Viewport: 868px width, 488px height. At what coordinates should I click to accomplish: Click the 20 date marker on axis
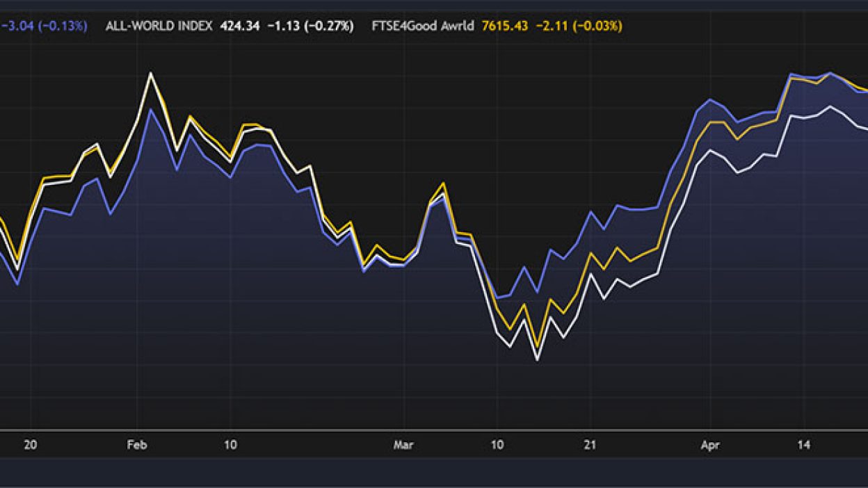[30, 445]
